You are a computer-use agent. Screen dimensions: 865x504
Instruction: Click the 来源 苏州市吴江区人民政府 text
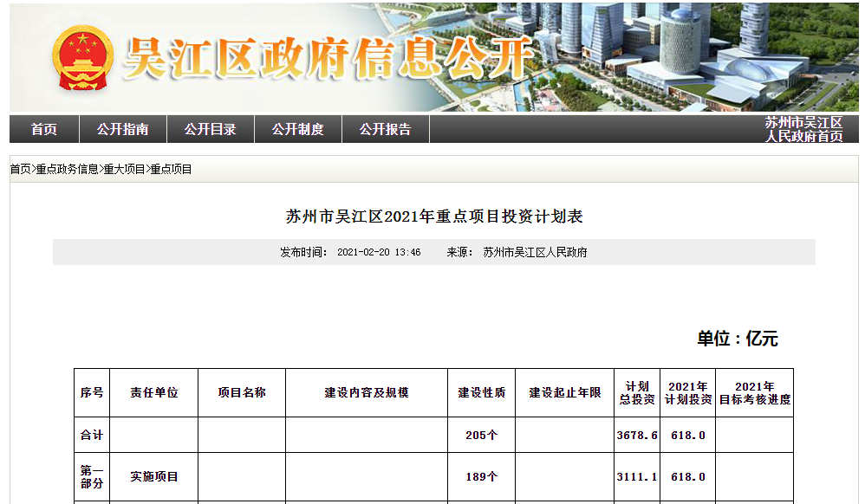517,253
